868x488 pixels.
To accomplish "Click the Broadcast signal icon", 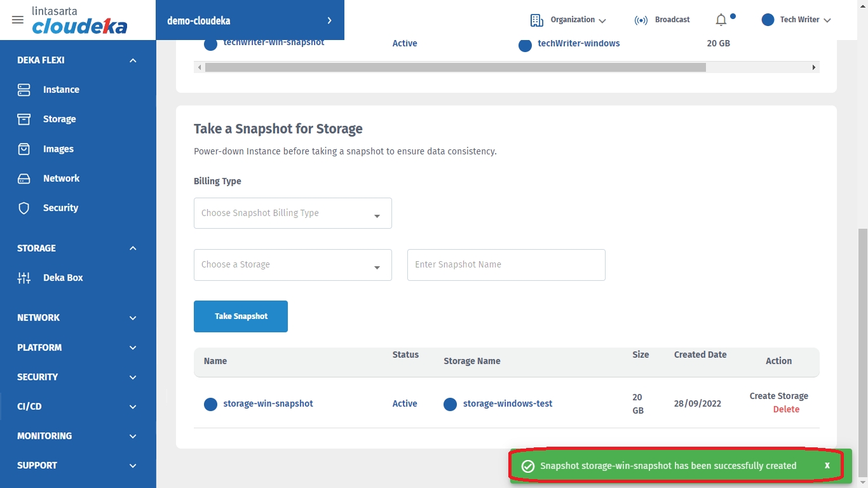I will [x=641, y=20].
